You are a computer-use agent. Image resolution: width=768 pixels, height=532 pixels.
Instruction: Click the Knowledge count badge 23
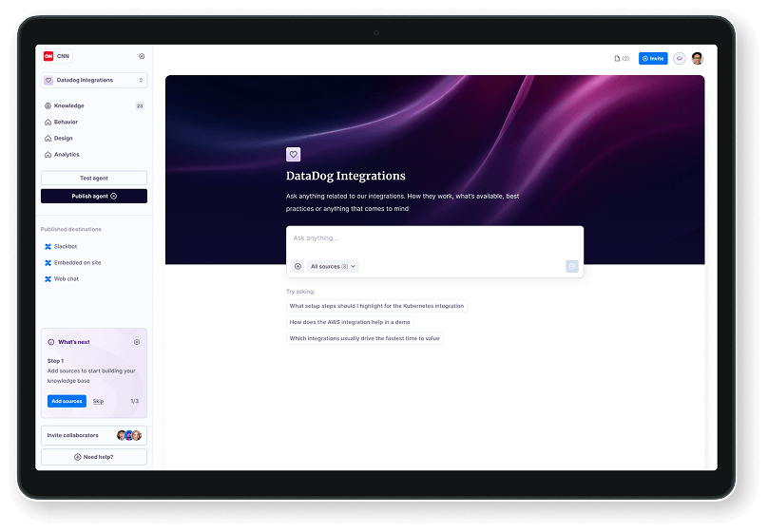click(140, 105)
